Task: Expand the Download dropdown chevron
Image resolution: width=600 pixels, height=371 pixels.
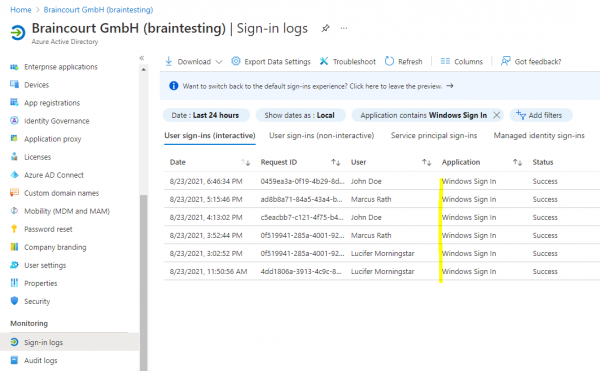Action: pyautogui.click(x=219, y=62)
